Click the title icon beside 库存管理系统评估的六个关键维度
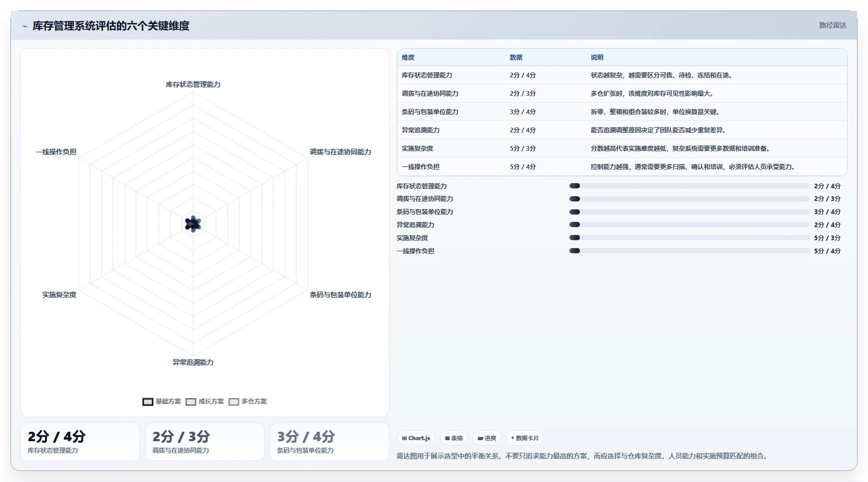Image resolution: width=868 pixels, height=482 pixels. point(25,26)
